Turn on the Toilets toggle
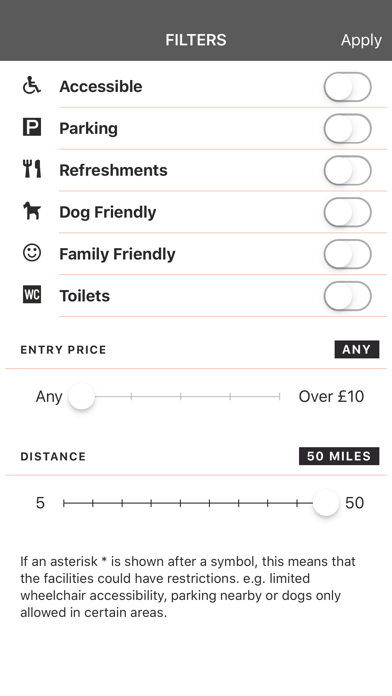Screen dimensions: 392x696 click(347, 296)
